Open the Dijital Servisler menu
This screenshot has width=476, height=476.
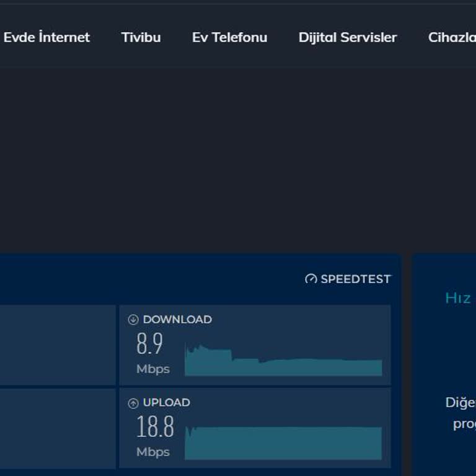[347, 37]
